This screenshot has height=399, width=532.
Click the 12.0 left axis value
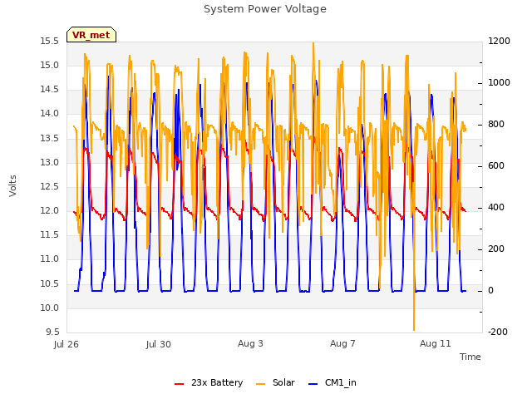point(50,210)
